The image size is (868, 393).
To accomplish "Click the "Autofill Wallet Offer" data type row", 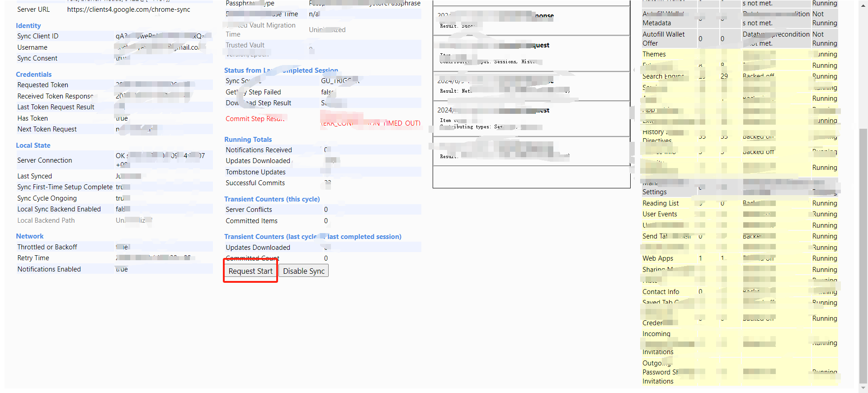I will pyautogui.click(x=739, y=39).
